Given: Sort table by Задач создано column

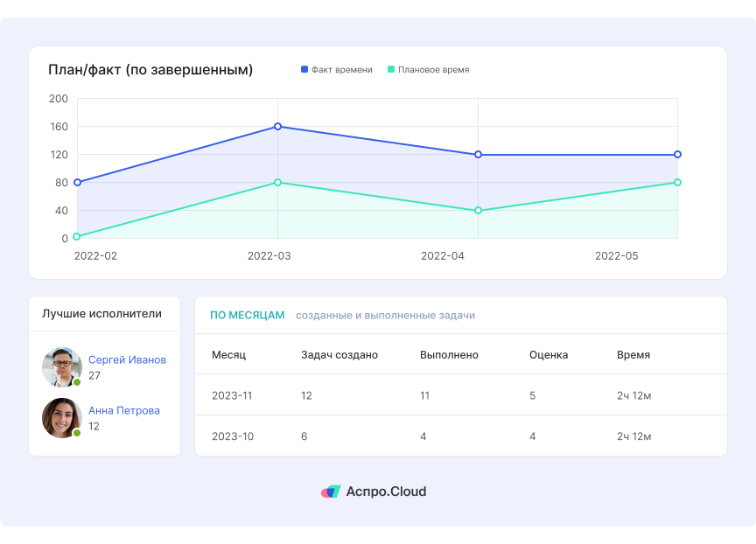Looking at the screenshot, I should coord(339,355).
